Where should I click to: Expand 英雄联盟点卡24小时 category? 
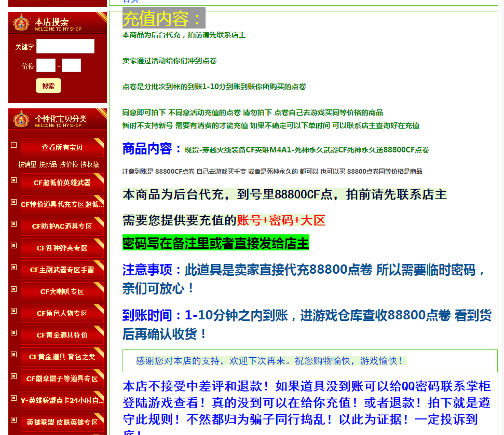(x=14, y=398)
